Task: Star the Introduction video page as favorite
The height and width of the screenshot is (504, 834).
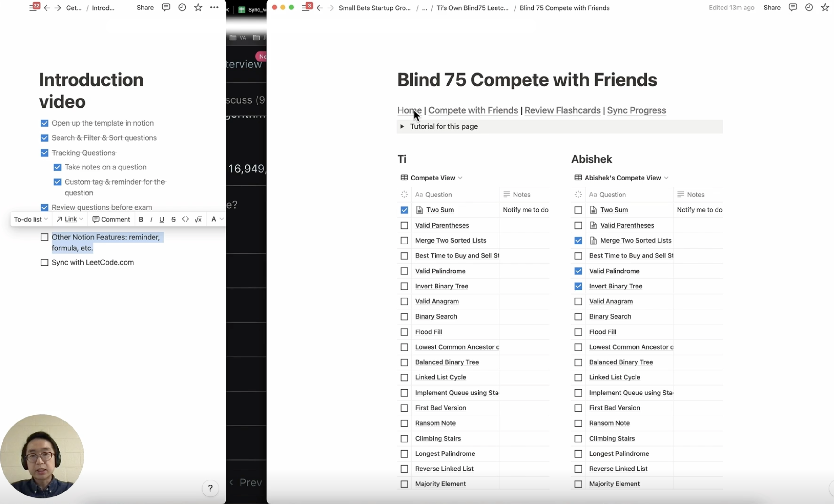Action: (x=198, y=8)
